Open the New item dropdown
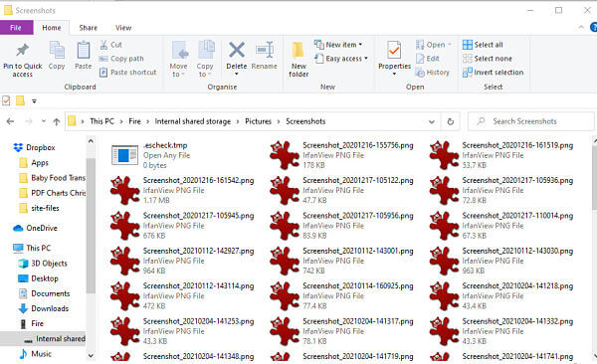597x364 pixels. coord(338,45)
